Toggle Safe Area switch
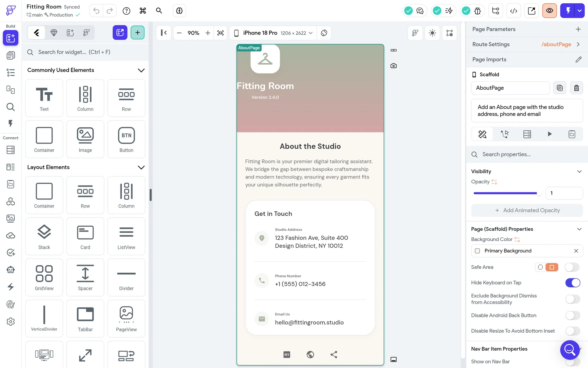Screen dimensions: 588x368 point(572,267)
